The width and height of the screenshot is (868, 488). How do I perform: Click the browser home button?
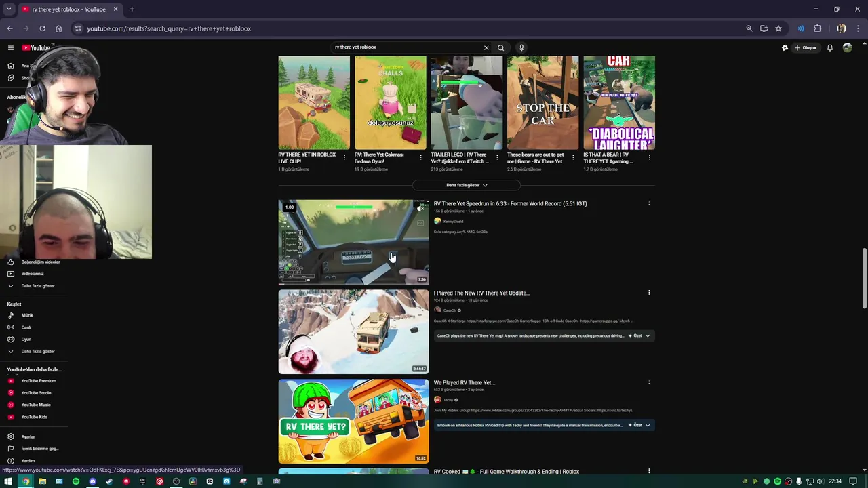(58, 28)
